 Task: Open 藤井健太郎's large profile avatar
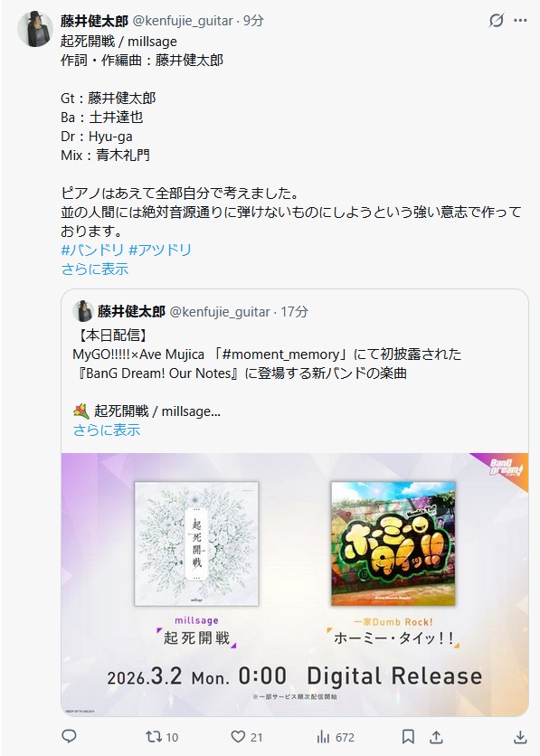tap(35, 29)
